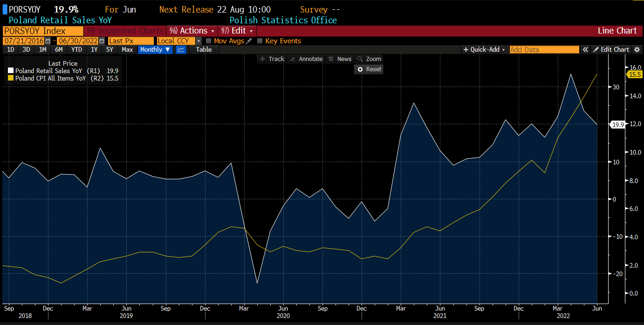
Task: Click the start date calendar icon
Action: (x=48, y=41)
